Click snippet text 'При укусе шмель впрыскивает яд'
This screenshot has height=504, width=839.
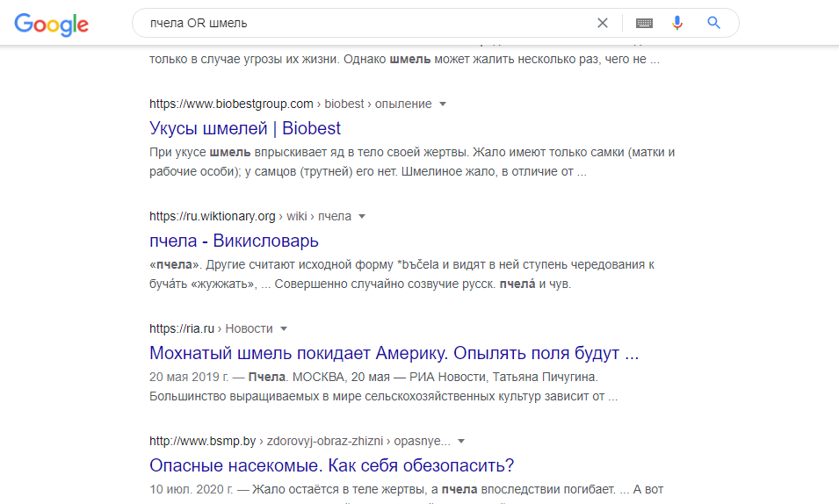(x=247, y=153)
